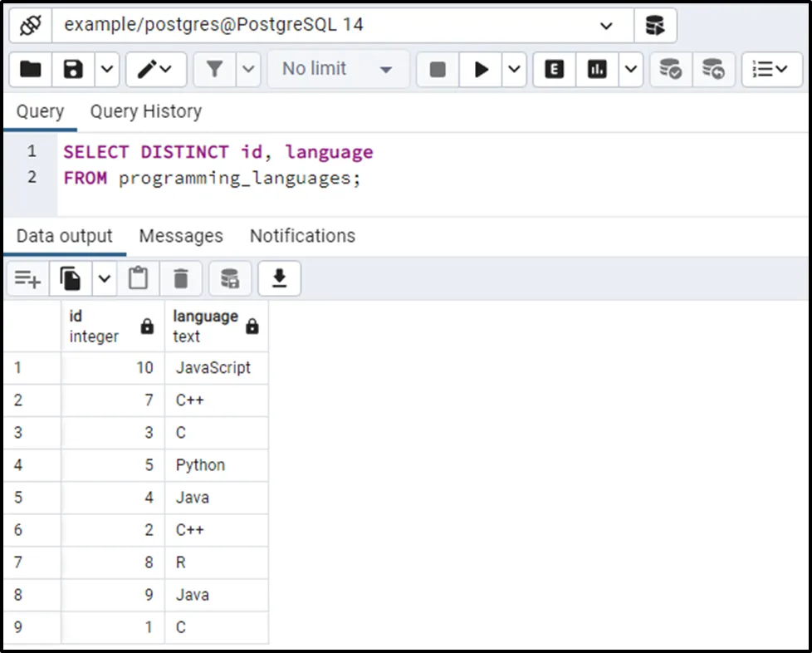Expand the copy options dropdown arrow

point(104,279)
